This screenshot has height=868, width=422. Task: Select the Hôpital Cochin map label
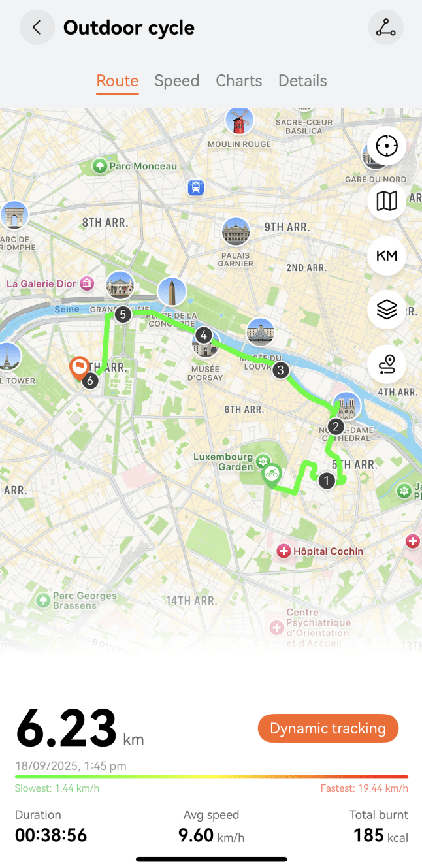320,551
